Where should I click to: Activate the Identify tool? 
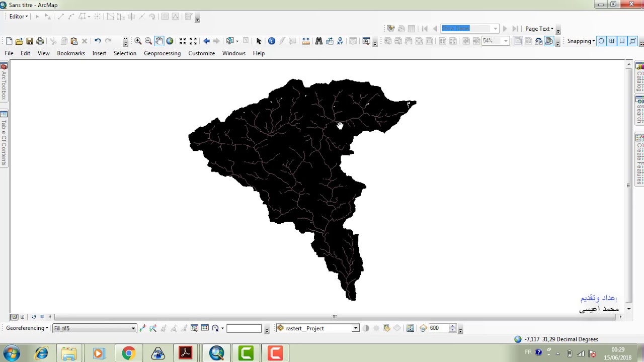click(x=272, y=41)
